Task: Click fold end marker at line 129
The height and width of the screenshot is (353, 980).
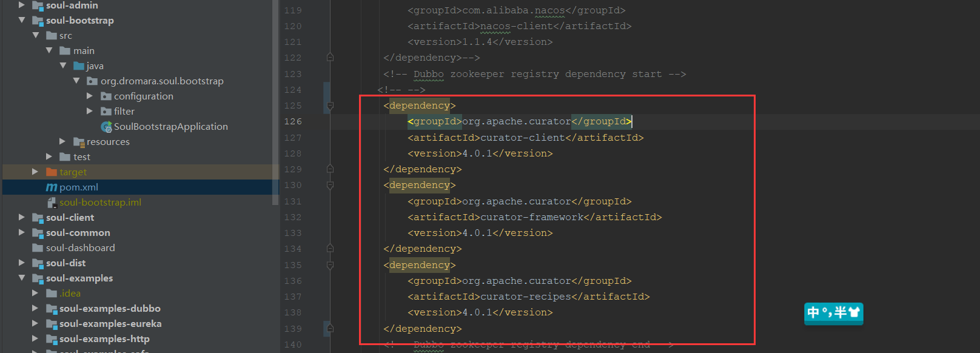Action: click(330, 169)
